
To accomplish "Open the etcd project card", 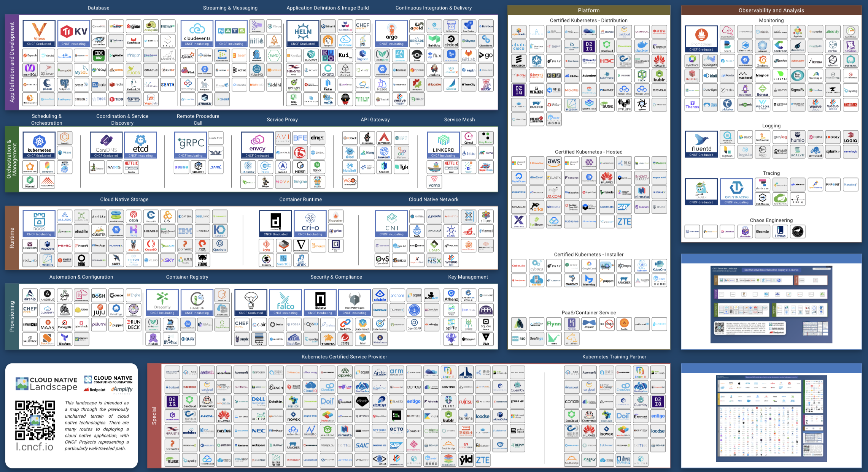I will (140, 144).
